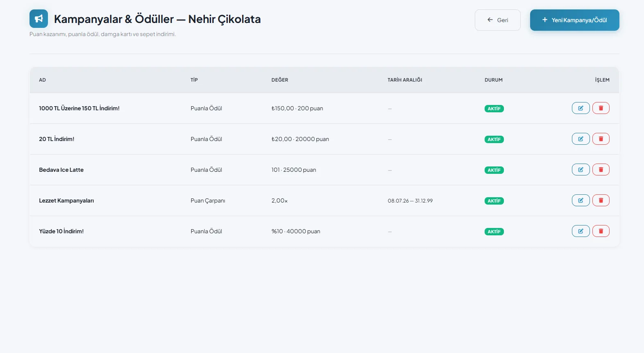Edit the Bedava Ice Latte reward
The image size is (644, 353).
(x=581, y=170)
